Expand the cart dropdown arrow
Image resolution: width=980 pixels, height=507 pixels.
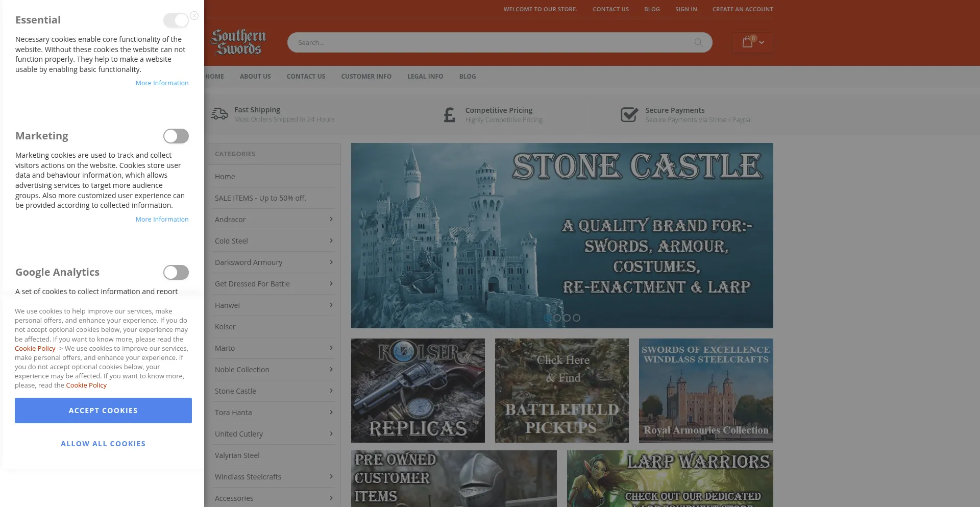(762, 42)
